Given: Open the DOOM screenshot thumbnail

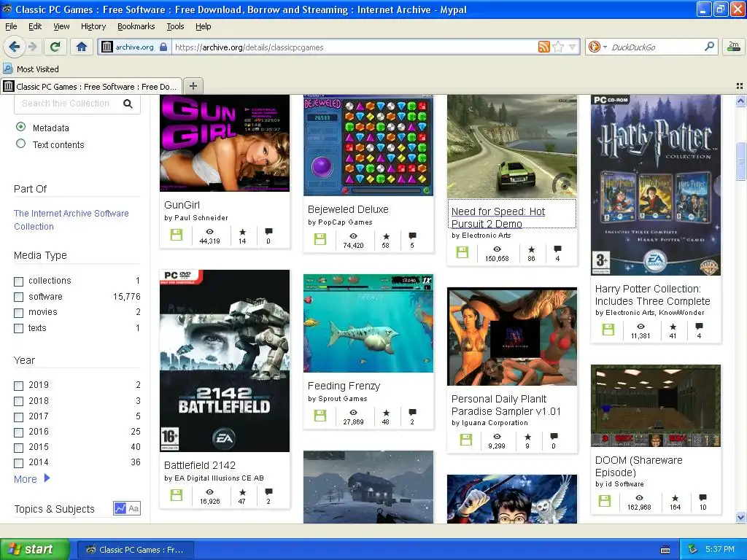Looking at the screenshot, I should pyautogui.click(x=656, y=405).
